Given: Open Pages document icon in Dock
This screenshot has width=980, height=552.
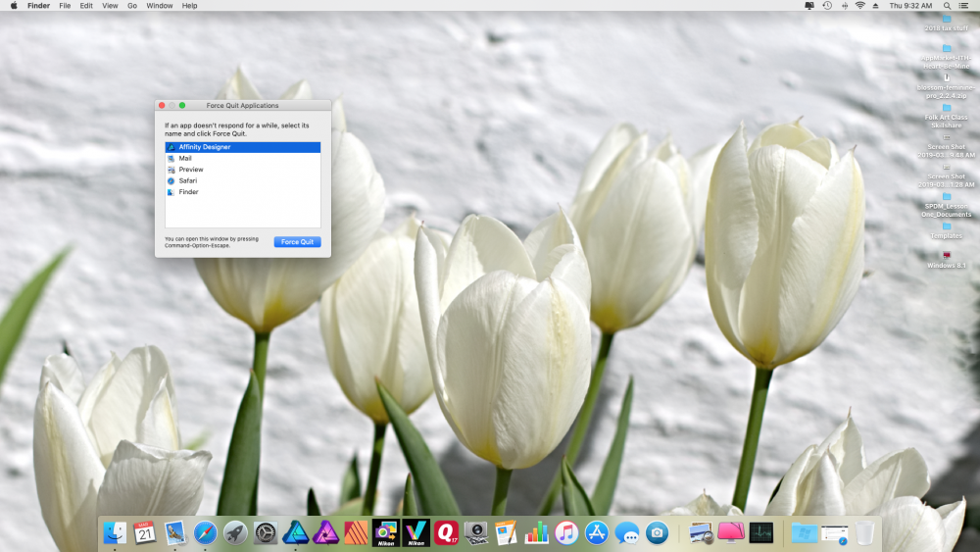Looking at the screenshot, I should 507,533.
